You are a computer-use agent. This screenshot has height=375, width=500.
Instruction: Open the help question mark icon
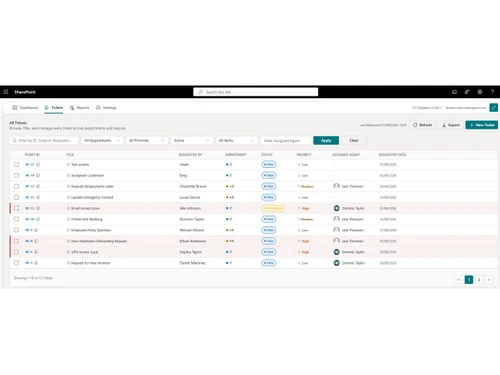[x=492, y=92]
